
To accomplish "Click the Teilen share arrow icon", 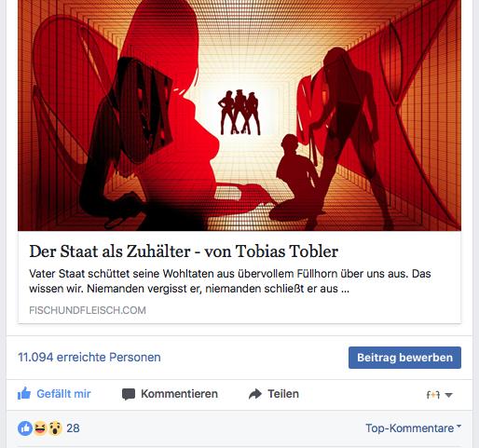I will [255, 394].
